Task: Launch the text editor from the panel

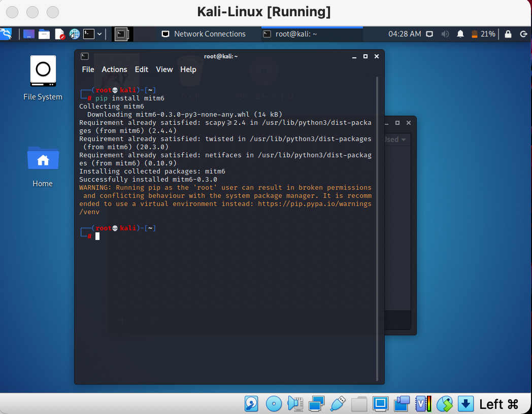Action: coord(59,34)
